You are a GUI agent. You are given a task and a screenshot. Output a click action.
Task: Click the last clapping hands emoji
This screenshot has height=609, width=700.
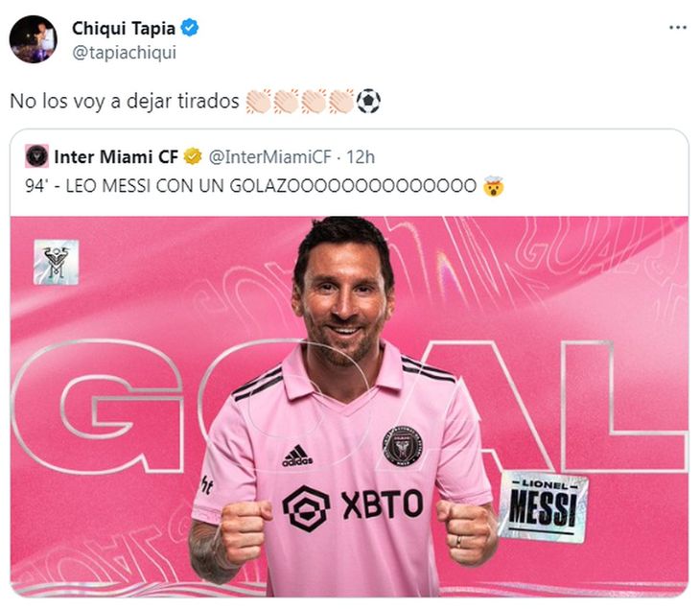coord(341,101)
